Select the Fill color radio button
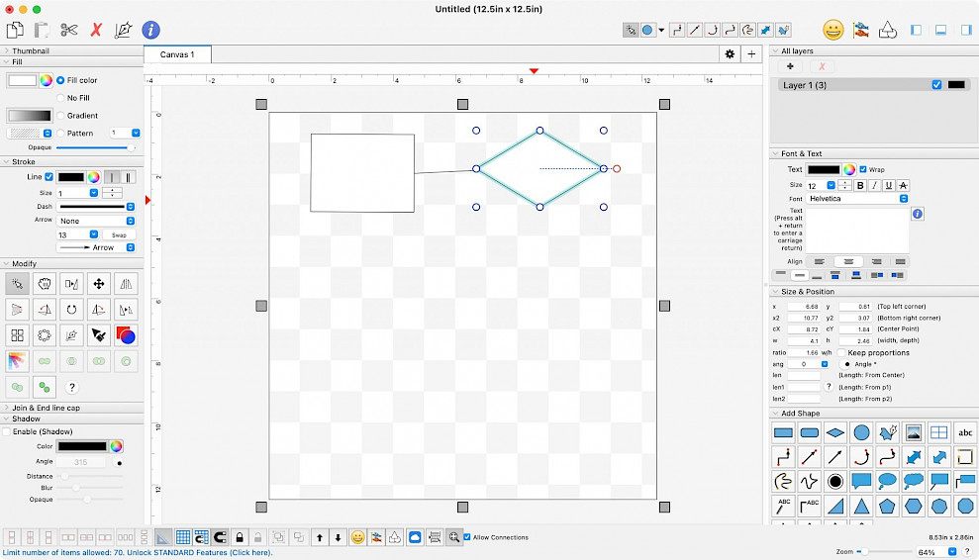This screenshot has width=979, height=560. point(60,80)
